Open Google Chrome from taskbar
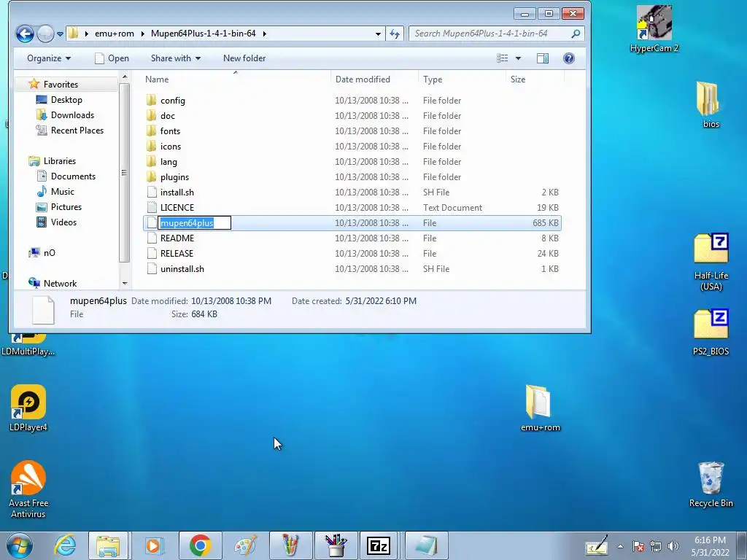747x560 pixels. (200, 545)
